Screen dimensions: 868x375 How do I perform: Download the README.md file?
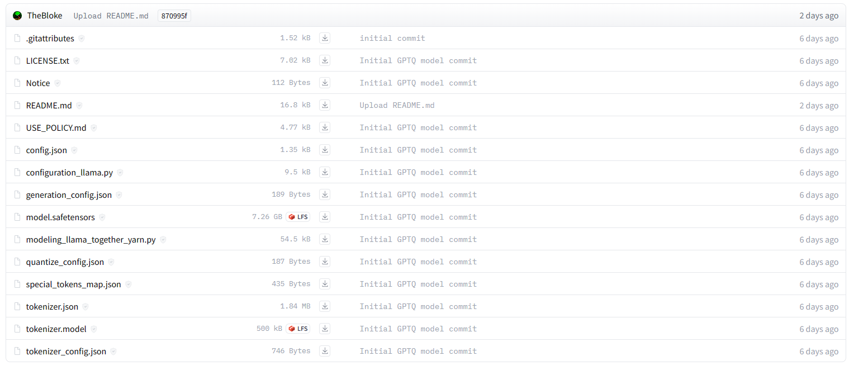(325, 105)
